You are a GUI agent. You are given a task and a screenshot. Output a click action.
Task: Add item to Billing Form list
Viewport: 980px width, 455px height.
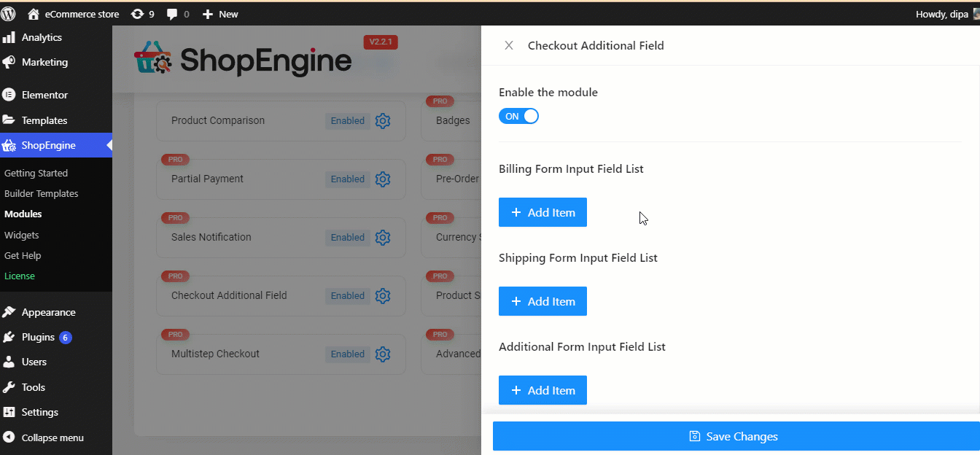pos(542,212)
